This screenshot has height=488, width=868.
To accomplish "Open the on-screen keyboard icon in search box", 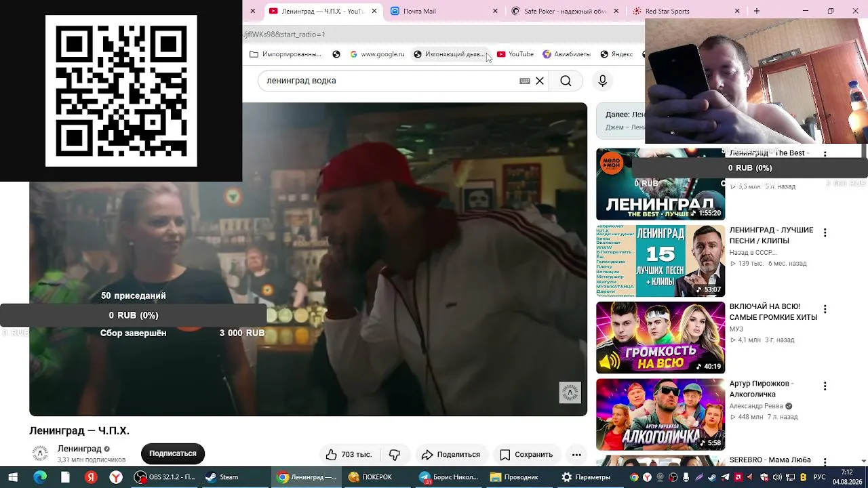I will coord(525,81).
